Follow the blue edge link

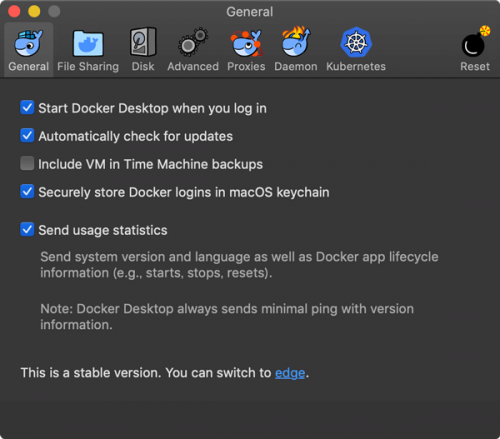pos(290,373)
